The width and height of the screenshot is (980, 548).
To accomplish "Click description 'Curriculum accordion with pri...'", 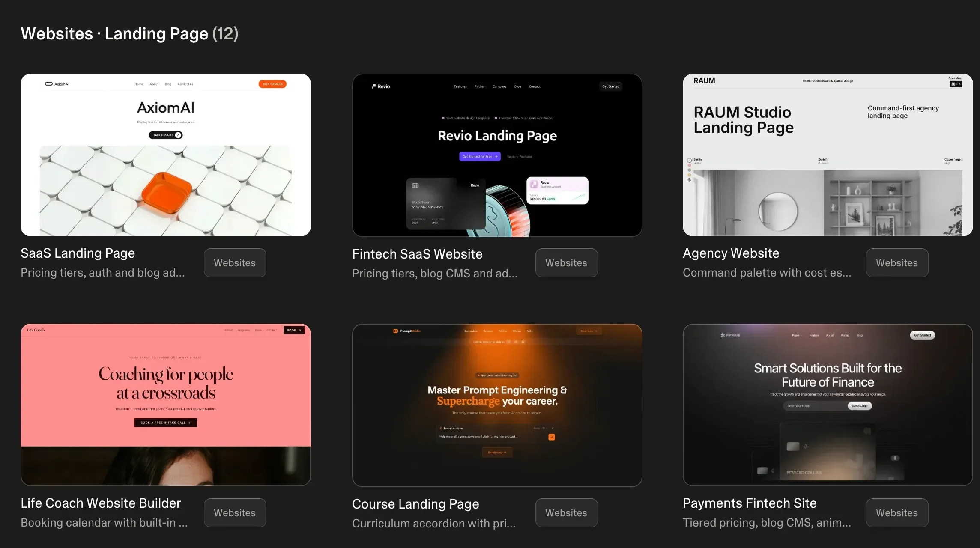I will point(434,524).
